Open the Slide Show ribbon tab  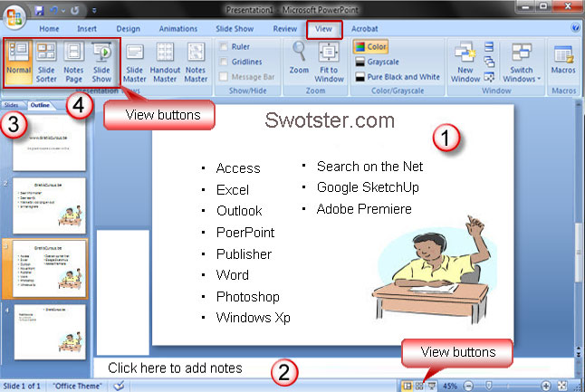pyautogui.click(x=235, y=29)
